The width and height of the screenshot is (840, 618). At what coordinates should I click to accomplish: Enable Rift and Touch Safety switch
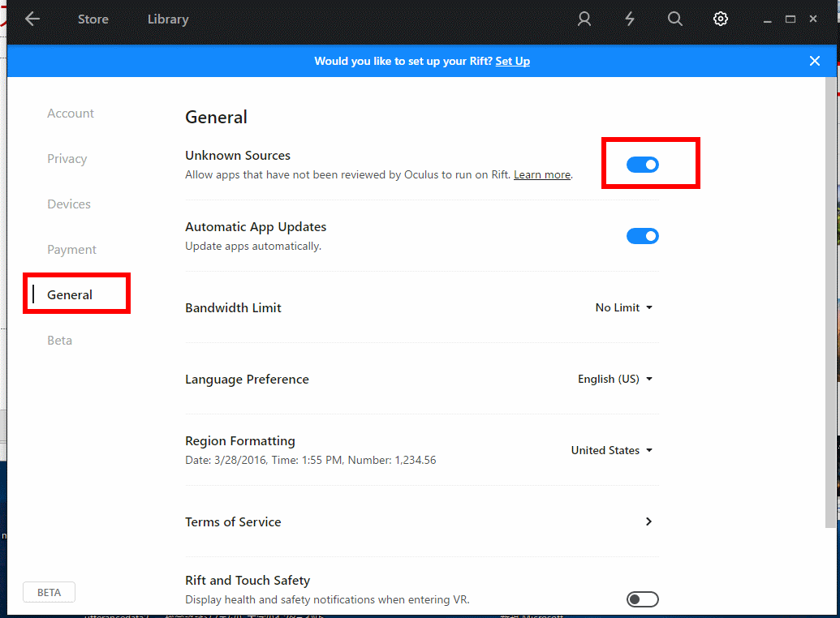[642, 599]
